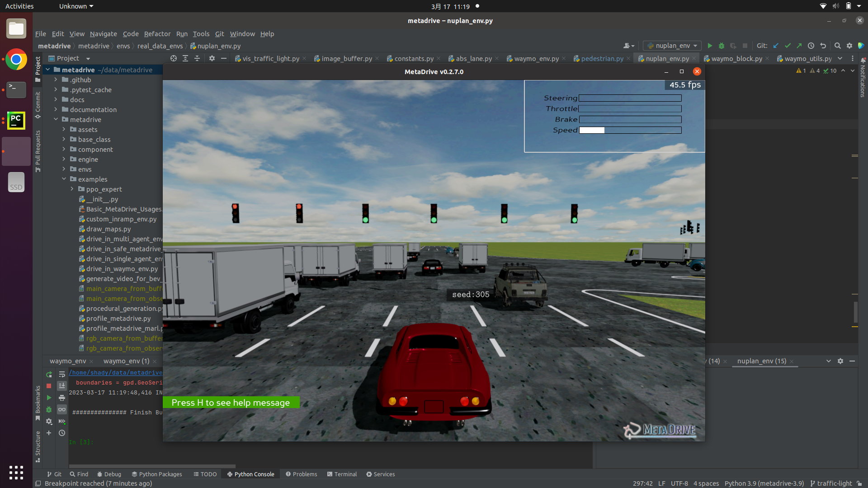Print console output using the printer icon

62,398
